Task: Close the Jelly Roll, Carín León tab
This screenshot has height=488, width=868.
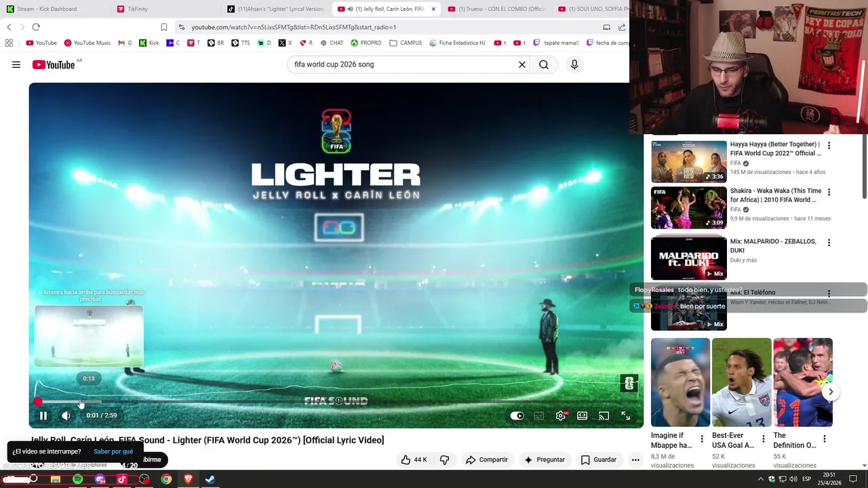Action: (433, 9)
